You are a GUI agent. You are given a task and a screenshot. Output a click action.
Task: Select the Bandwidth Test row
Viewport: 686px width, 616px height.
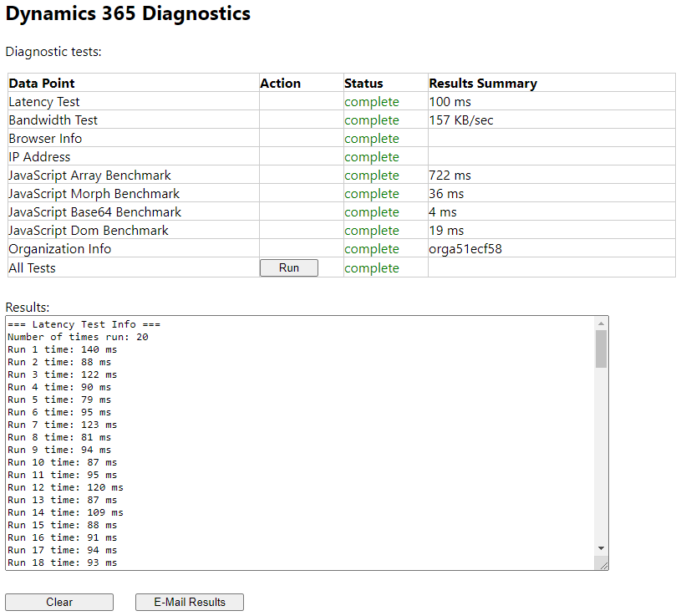click(53, 120)
